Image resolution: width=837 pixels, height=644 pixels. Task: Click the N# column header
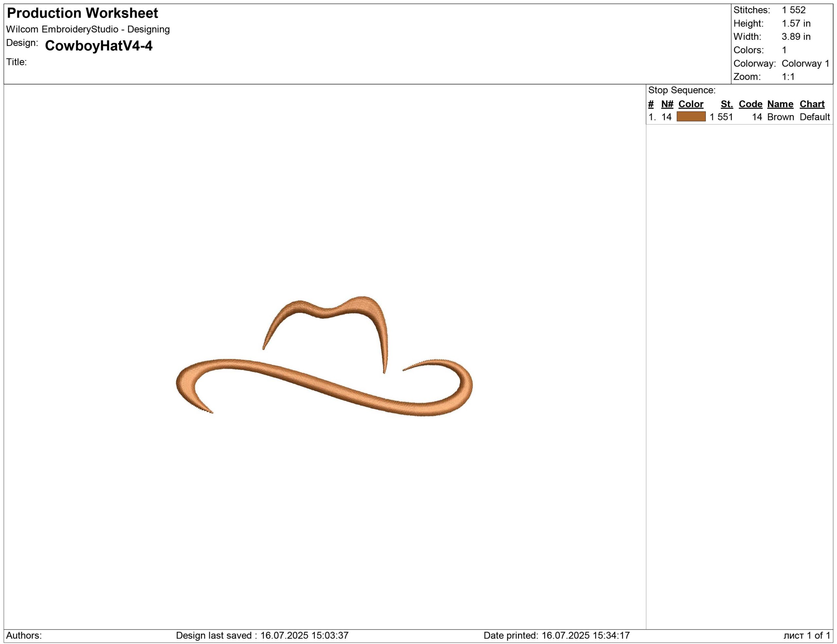(x=667, y=104)
